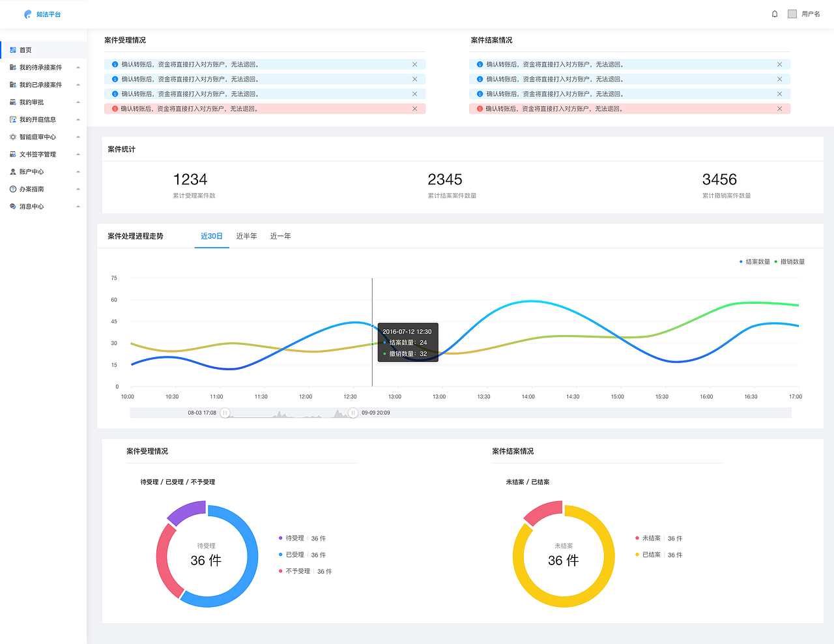The image size is (834, 644).
Task: Click the 如法平台 logo icon
Action: pos(28,14)
